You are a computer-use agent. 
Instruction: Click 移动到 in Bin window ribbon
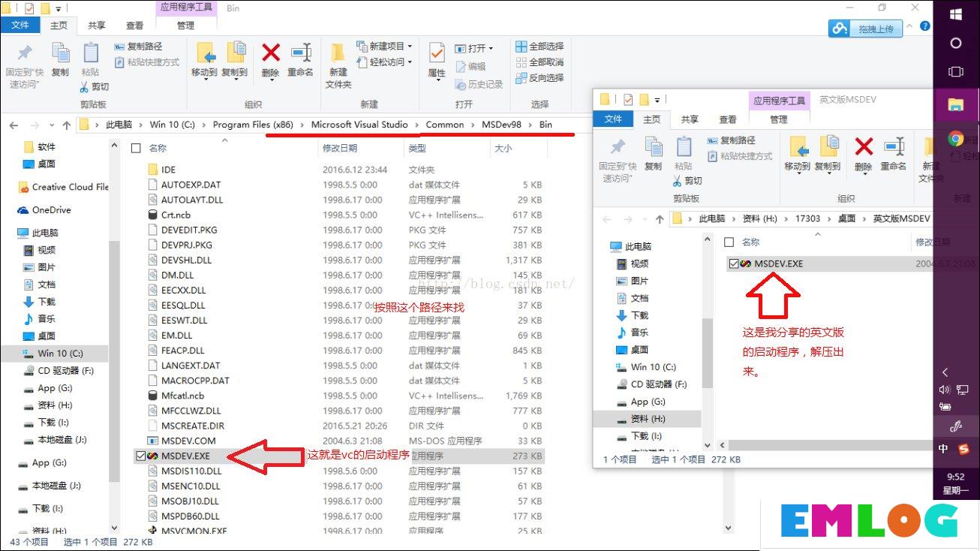pos(204,60)
